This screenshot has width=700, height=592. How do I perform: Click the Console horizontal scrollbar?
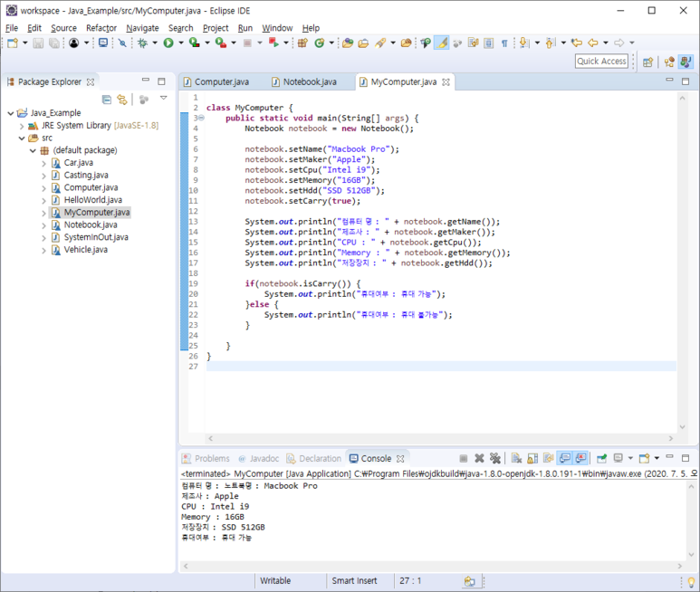433,566
